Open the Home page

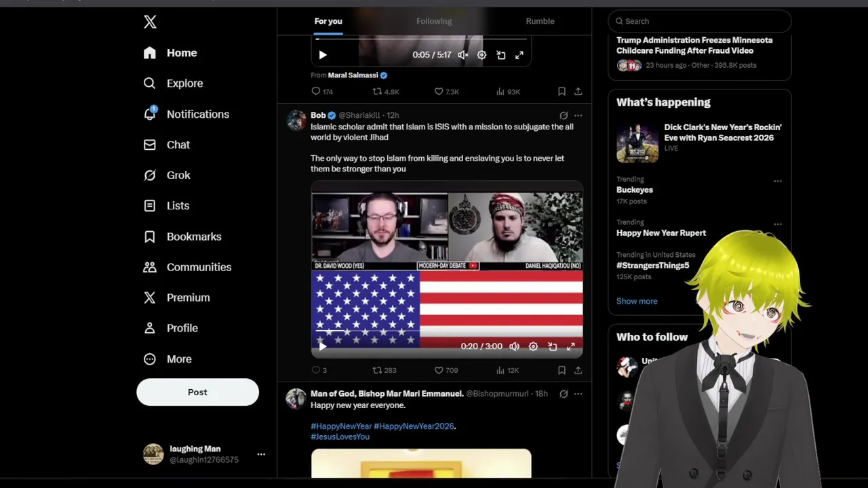170,53
